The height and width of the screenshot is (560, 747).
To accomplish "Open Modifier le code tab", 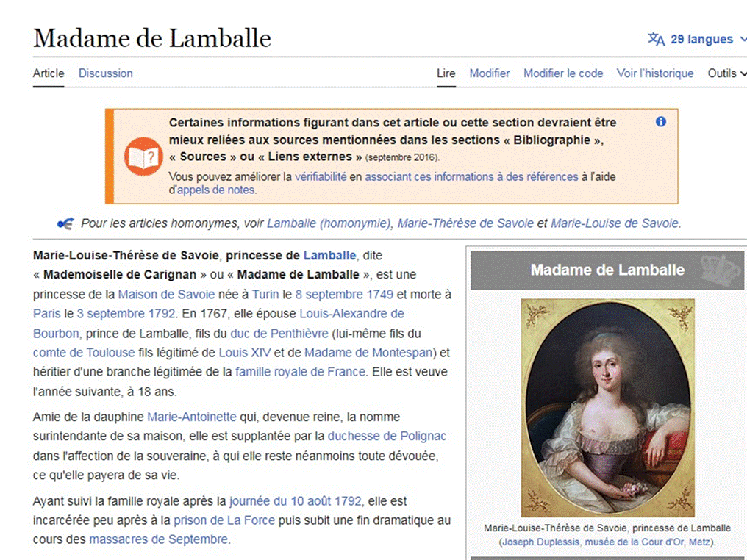I will coord(563,73).
